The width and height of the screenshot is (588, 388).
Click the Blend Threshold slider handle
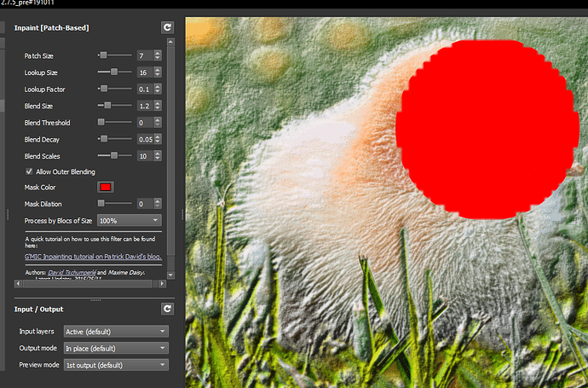(x=101, y=122)
